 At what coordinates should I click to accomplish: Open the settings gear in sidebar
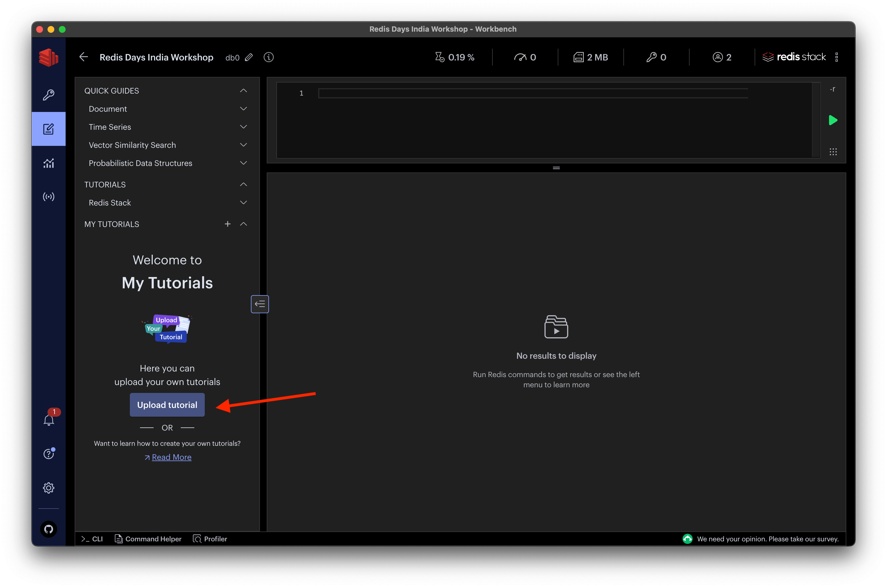(x=48, y=488)
